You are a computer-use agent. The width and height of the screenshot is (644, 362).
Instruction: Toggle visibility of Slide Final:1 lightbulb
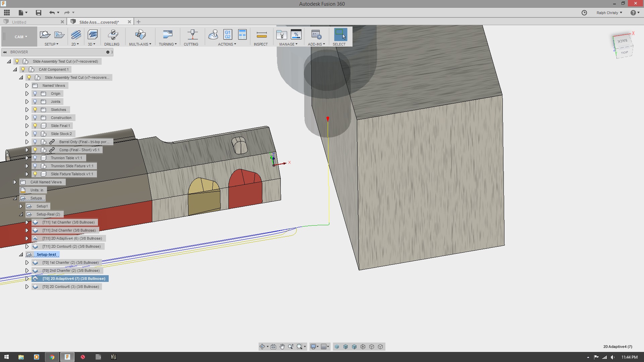35,126
